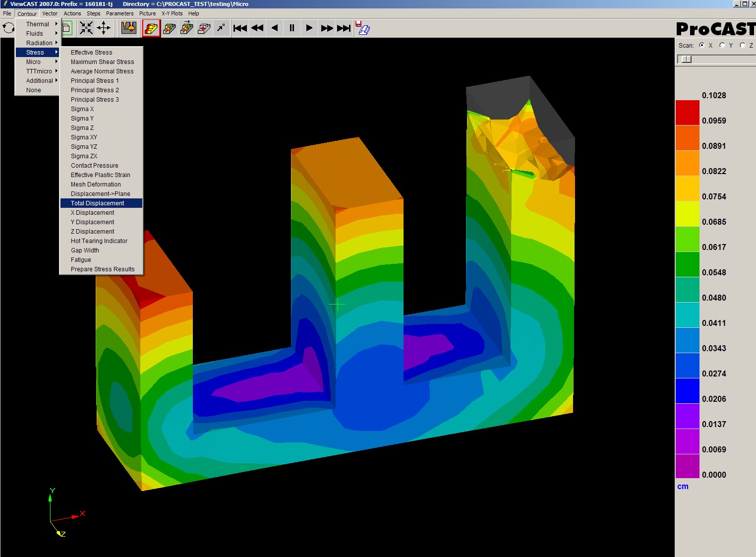The width and height of the screenshot is (756, 557).
Task: Open the File menu
Action: [7, 13]
